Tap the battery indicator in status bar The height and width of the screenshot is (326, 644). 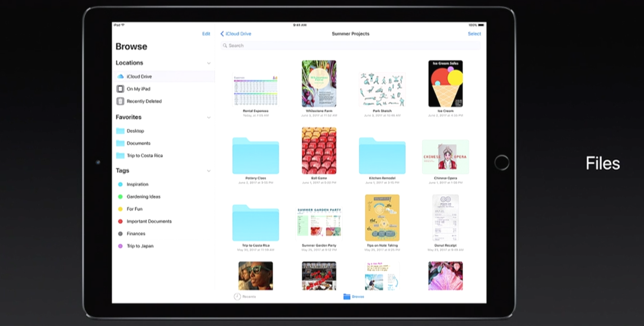pos(481,25)
